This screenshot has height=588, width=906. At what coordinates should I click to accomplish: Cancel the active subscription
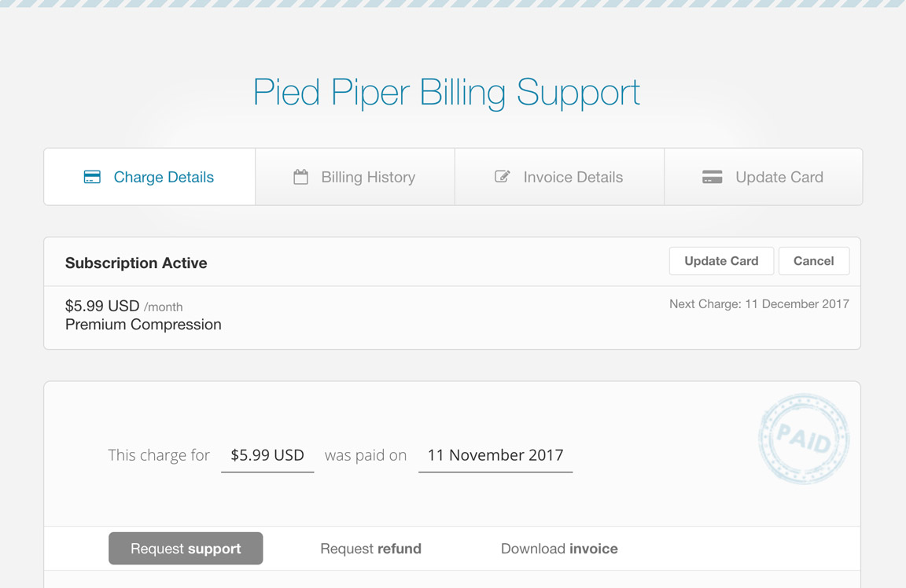point(813,261)
